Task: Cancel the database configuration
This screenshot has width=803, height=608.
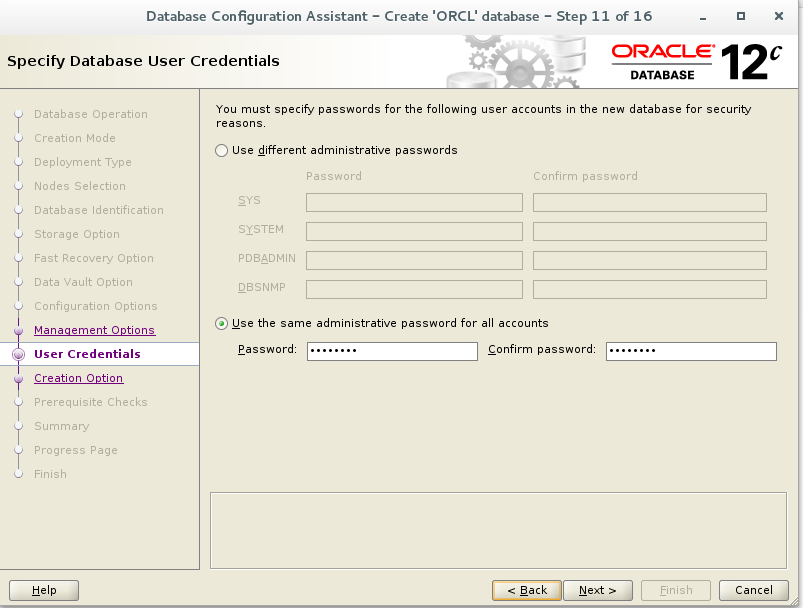Action: [753, 590]
